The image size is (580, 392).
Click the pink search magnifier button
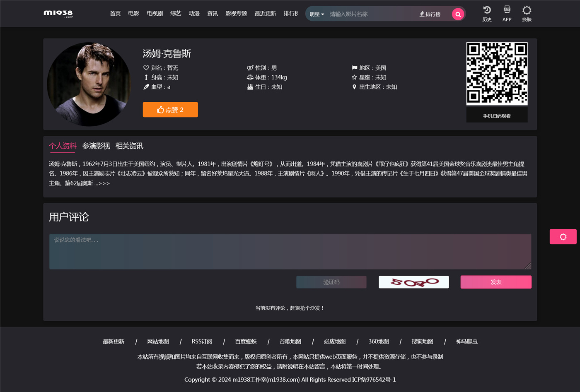tap(458, 14)
